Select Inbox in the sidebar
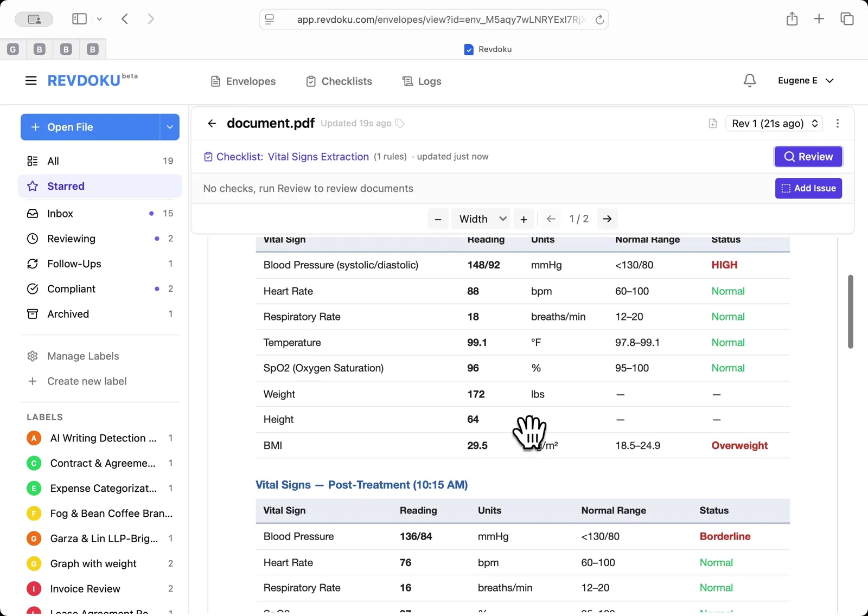The width and height of the screenshot is (868, 616). tap(60, 214)
